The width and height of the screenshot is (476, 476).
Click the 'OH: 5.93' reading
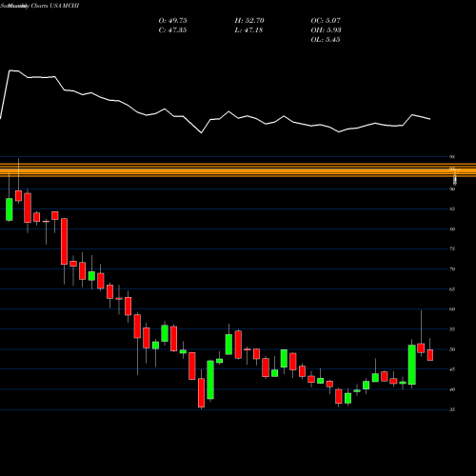coord(326,30)
